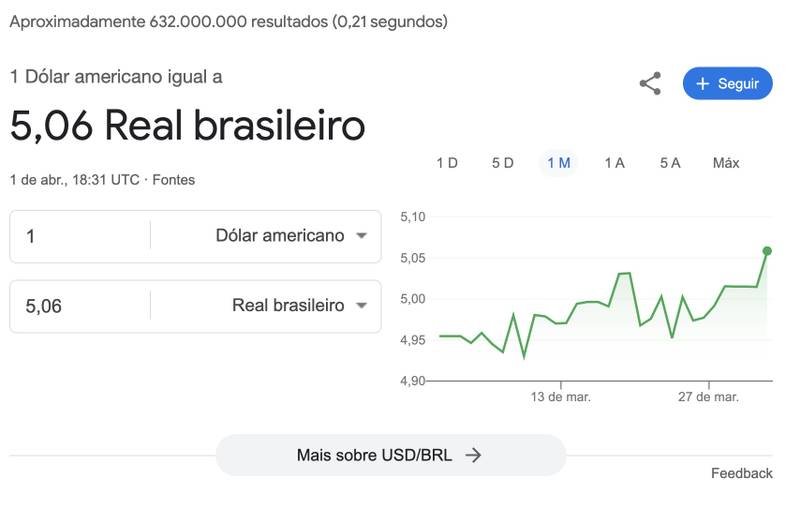The height and width of the screenshot is (508, 800).
Task: Click the 13 de mar. chart marker
Action: 560,397
